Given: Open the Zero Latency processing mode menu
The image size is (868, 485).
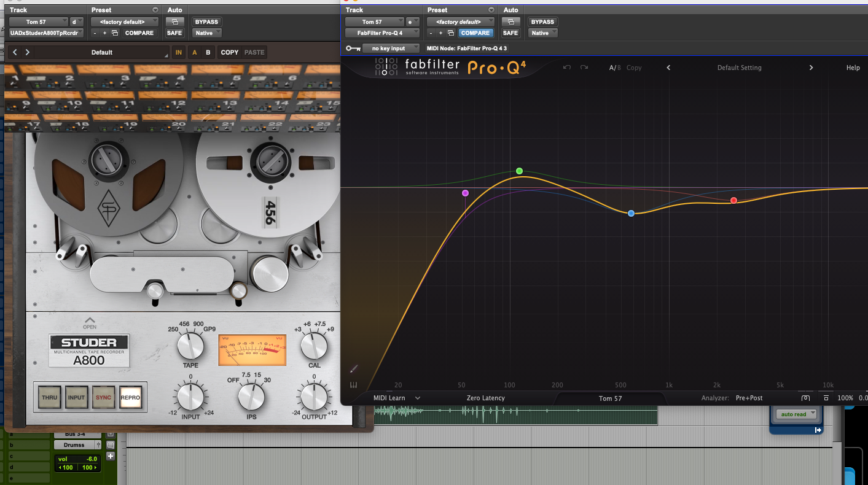Looking at the screenshot, I should [x=486, y=398].
